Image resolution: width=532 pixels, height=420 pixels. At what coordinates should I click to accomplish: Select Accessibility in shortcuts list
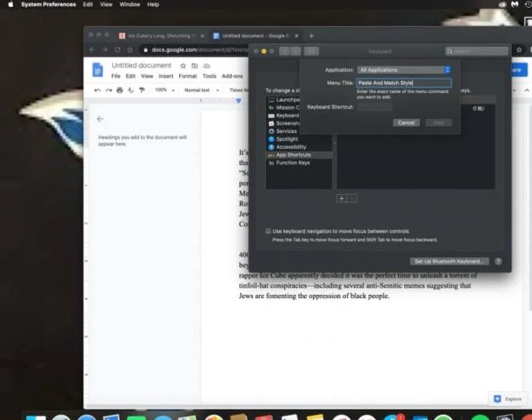coord(287,147)
